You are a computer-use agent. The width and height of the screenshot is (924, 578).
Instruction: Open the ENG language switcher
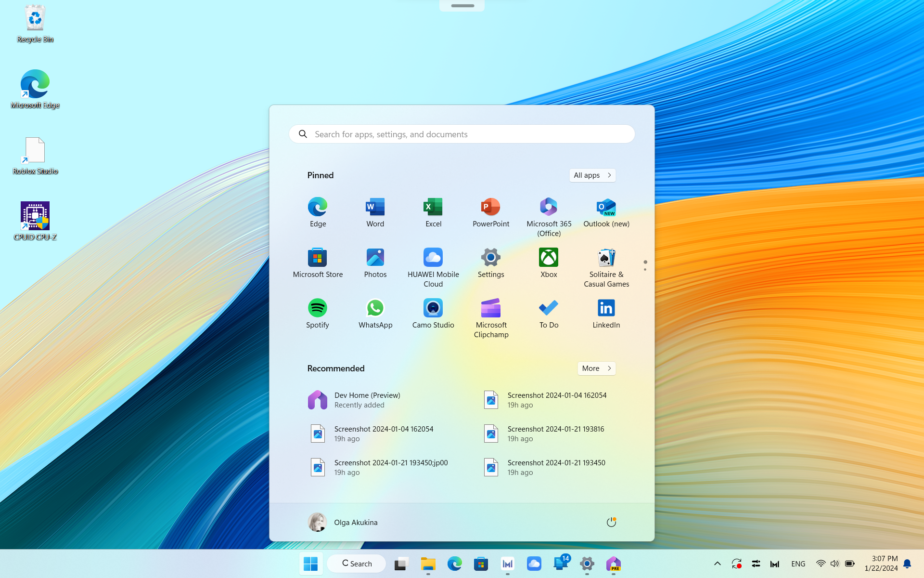coord(798,564)
